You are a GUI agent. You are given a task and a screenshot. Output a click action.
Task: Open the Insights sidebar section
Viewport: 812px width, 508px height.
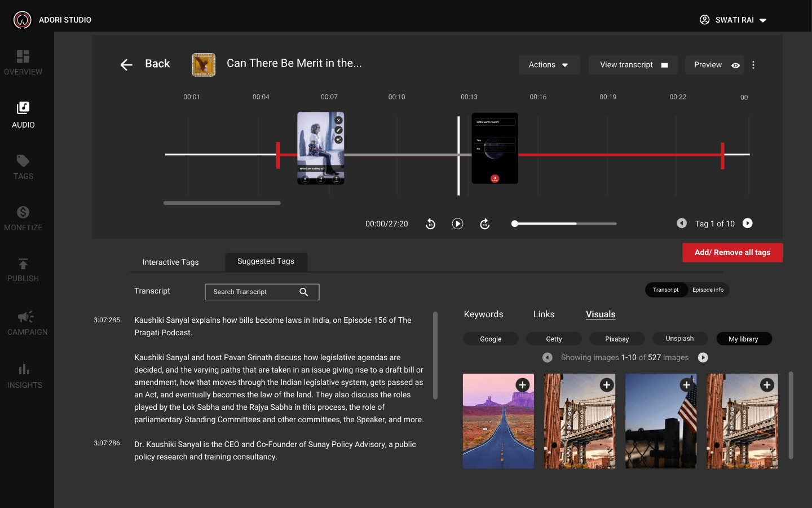[x=24, y=376]
